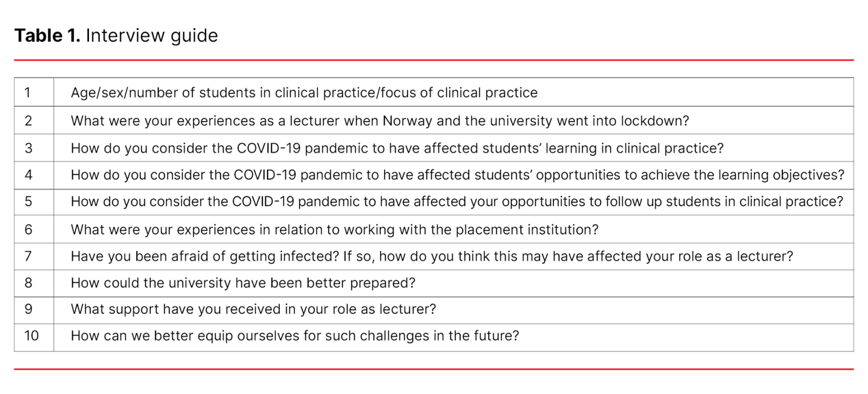The width and height of the screenshot is (868, 394).
Task: Click the row number 5 cell
Action: click(28, 202)
